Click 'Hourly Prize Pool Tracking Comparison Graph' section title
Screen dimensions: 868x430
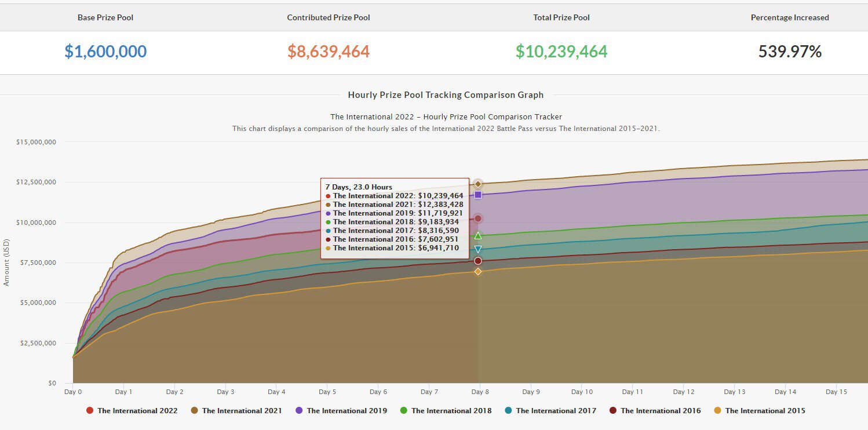446,95
